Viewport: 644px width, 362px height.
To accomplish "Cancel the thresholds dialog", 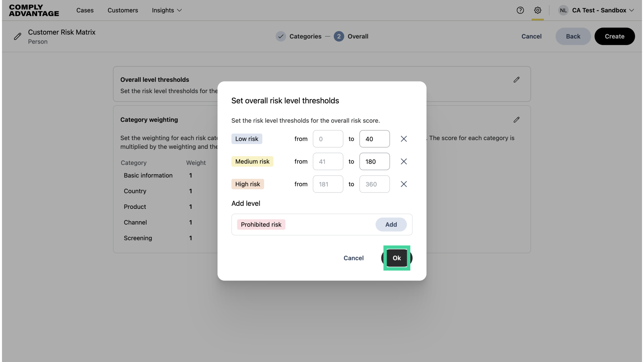I will (353, 258).
